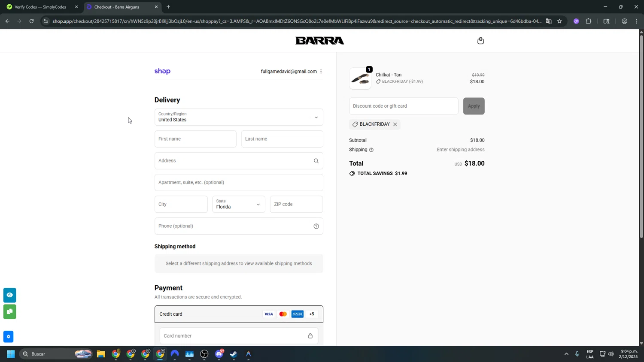Click the email fullgamedavid@gmail.com
The image size is (644, 362).
tap(289, 72)
